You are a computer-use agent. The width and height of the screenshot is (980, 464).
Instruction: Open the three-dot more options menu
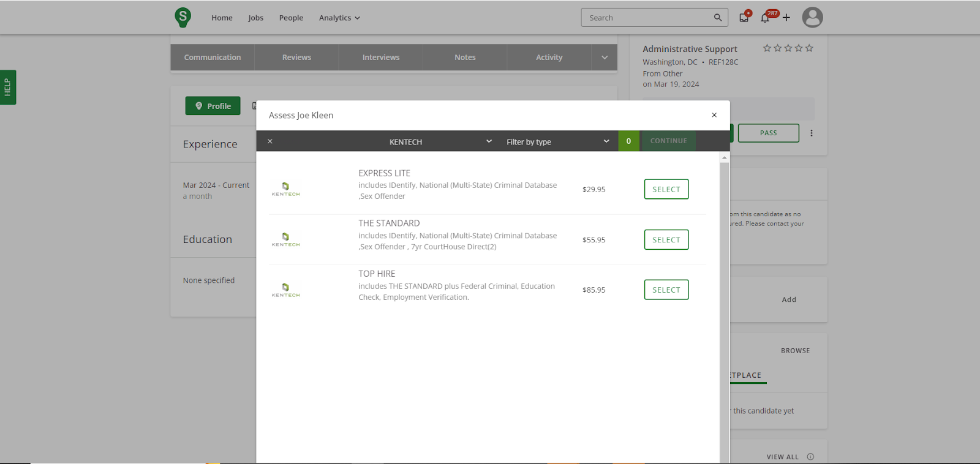(x=812, y=133)
